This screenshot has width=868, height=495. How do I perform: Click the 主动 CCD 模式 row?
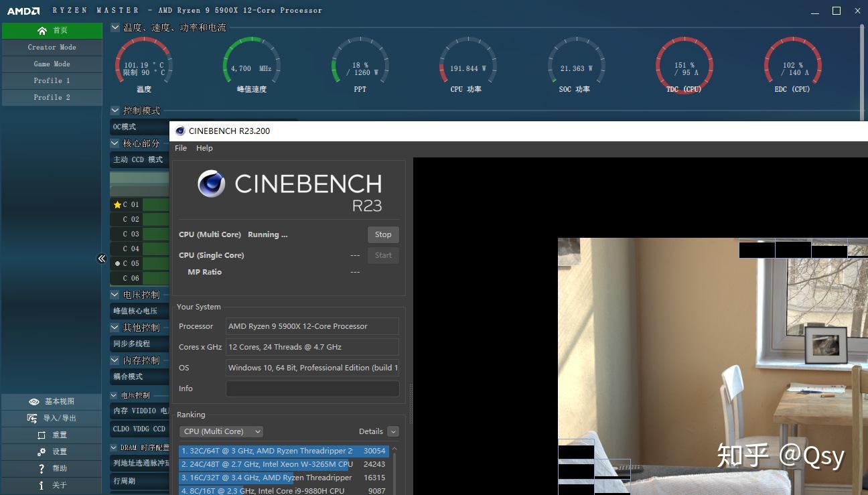pos(139,159)
